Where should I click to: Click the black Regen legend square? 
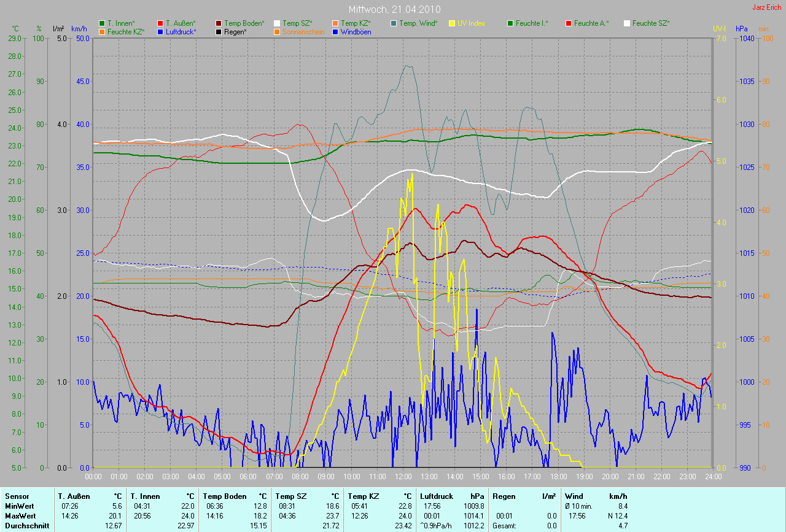pyautogui.click(x=219, y=31)
